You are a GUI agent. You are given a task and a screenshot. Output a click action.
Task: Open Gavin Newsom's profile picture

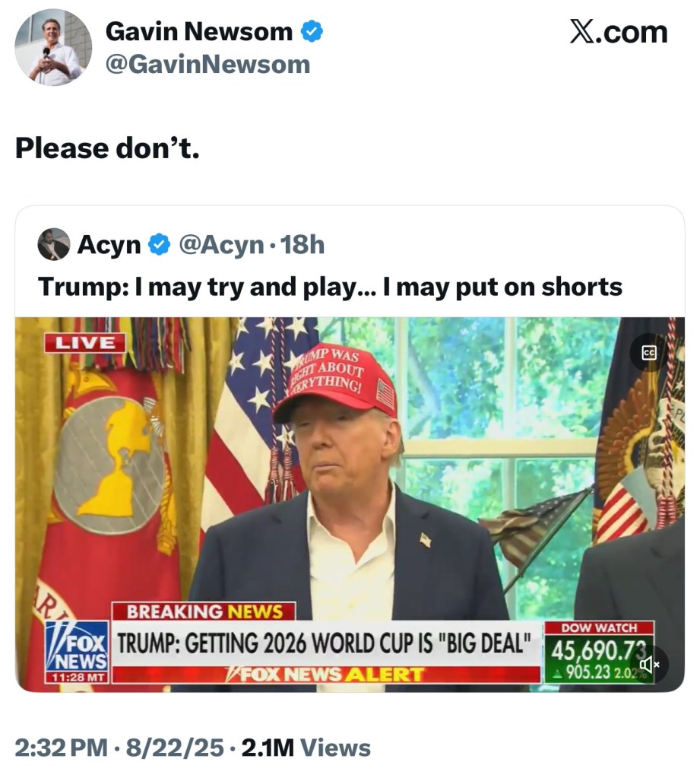point(53,47)
